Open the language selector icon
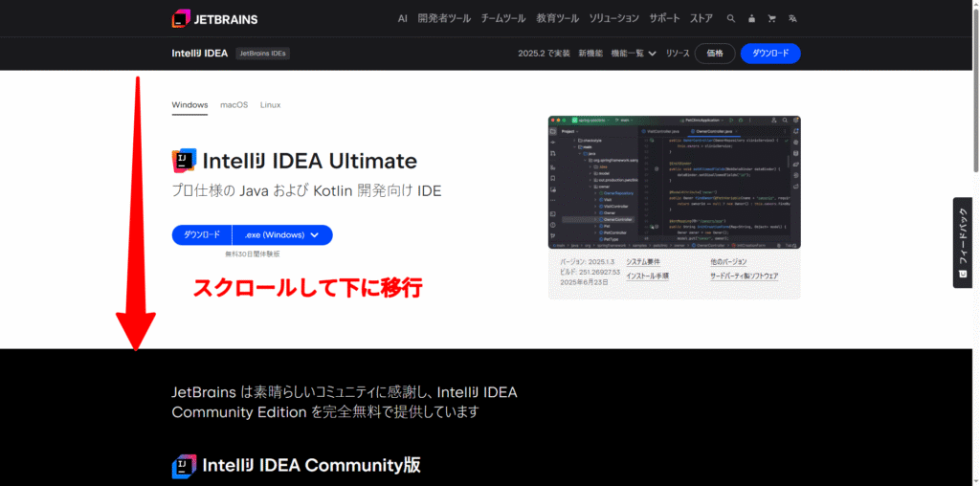 coord(792,19)
